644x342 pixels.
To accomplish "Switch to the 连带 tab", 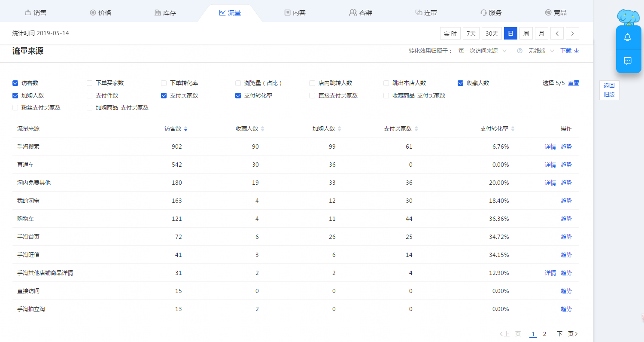I will tap(426, 12).
